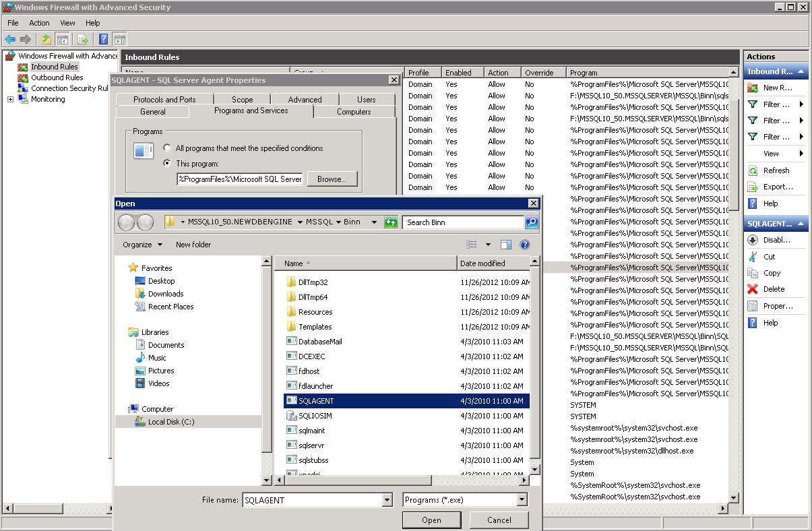Click New folder in the Open dialog
The image size is (812, 531).
pyautogui.click(x=193, y=245)
